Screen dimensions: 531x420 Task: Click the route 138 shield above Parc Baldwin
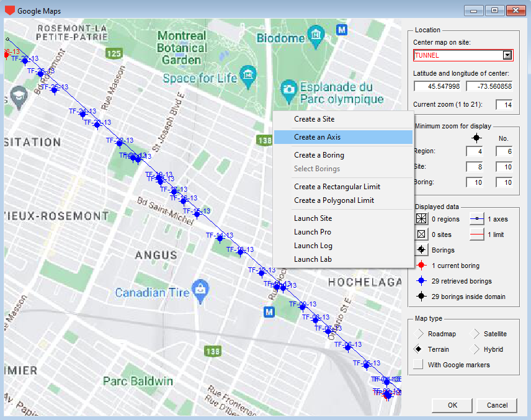click(x=213, y=351)
